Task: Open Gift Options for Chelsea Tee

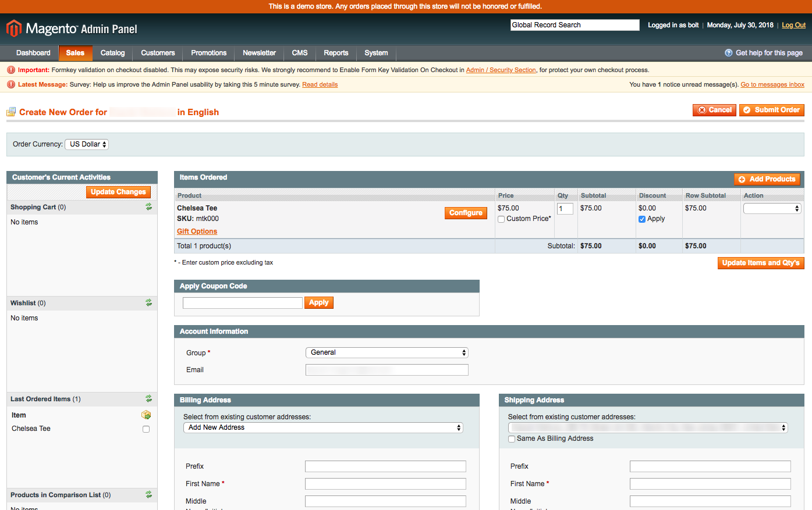Action: (197, 231)
